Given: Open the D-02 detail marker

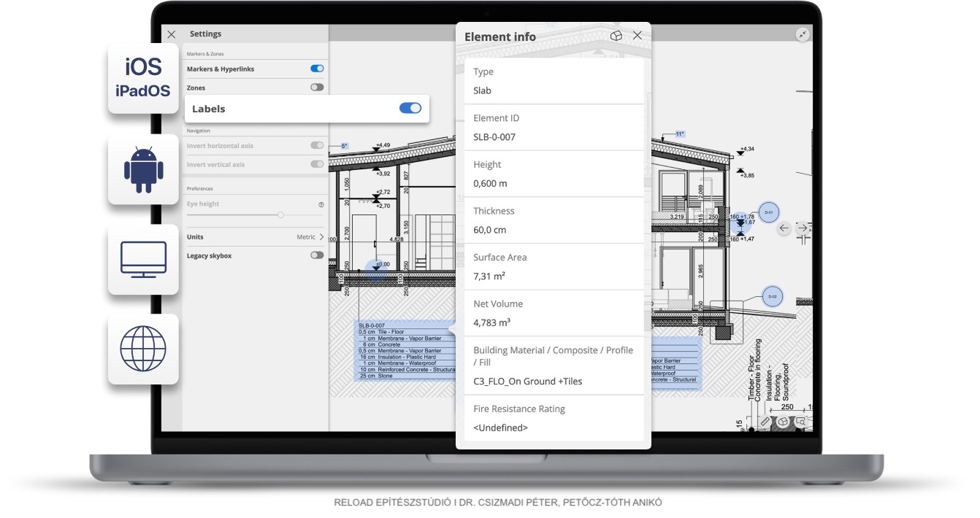Looking at the screenshot, I should click(772, 297).
